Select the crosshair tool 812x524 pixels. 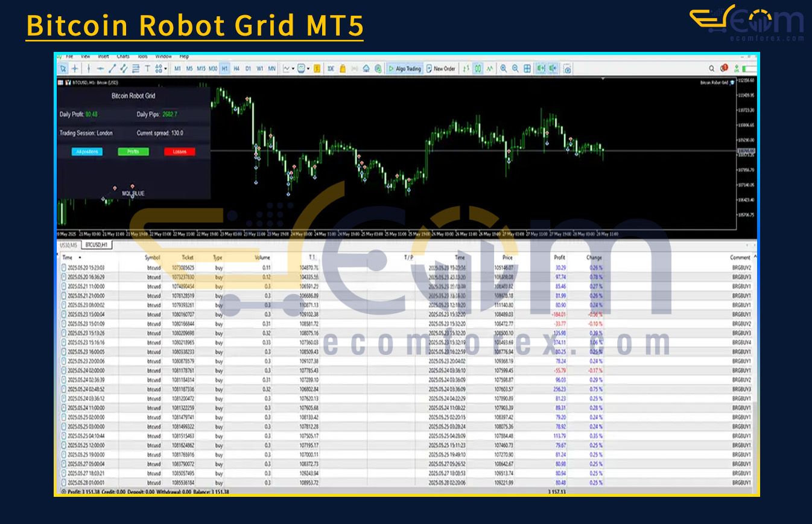click(75, 69)
